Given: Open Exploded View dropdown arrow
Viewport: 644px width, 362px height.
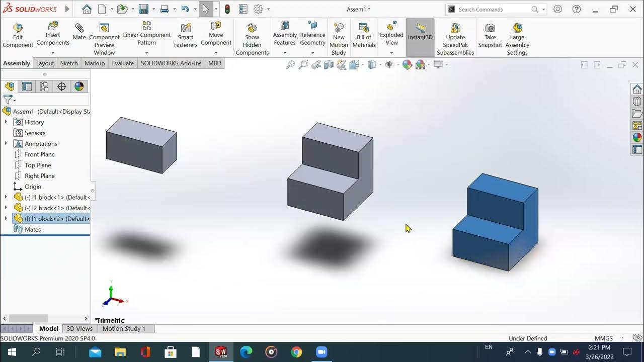Looking at the screenshot, I should click(391, 52).
